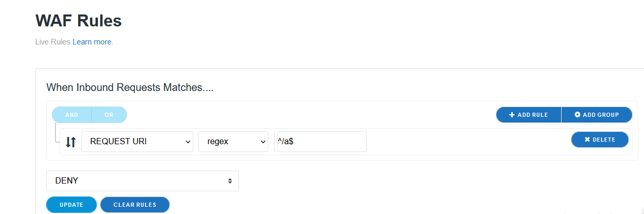Add a new rule with ADD RULE
The image size is (644, 214).
528,115
